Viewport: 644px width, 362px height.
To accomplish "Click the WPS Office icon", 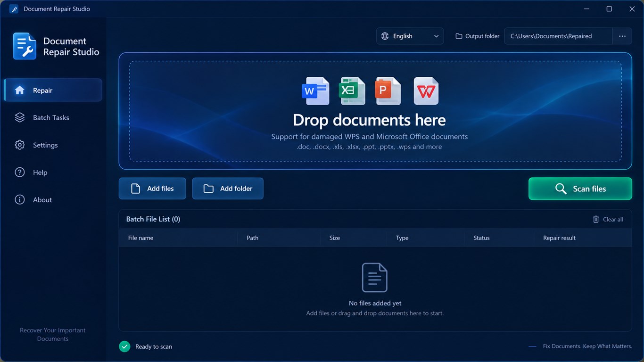I will pos(426,91).
